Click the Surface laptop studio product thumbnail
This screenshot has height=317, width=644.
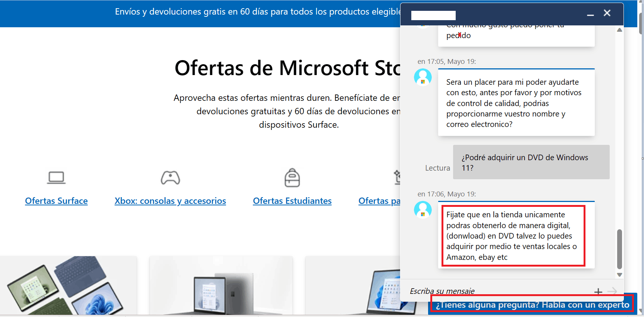point(221,286)
